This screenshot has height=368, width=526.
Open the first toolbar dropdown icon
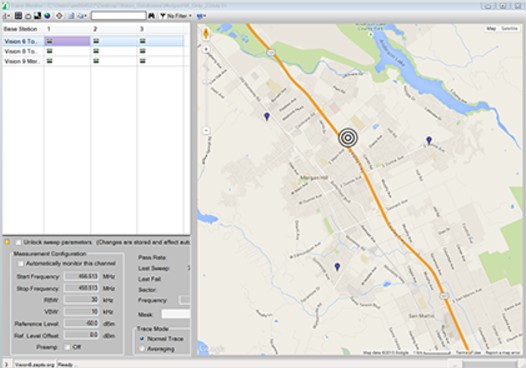pos(6,16)
